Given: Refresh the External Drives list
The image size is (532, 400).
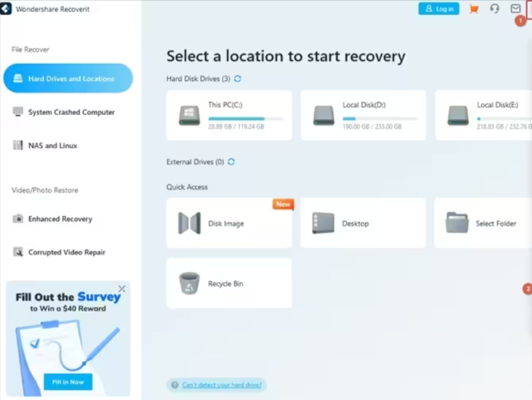Looking at the screenshot, I should coord(231,162).
